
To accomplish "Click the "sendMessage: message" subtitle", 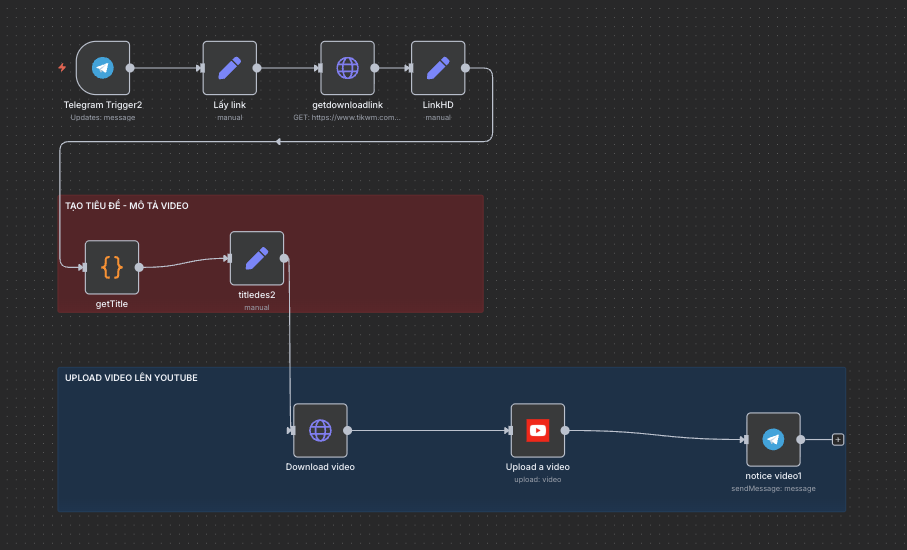I will pyautogui.click(x=773, y=489).
